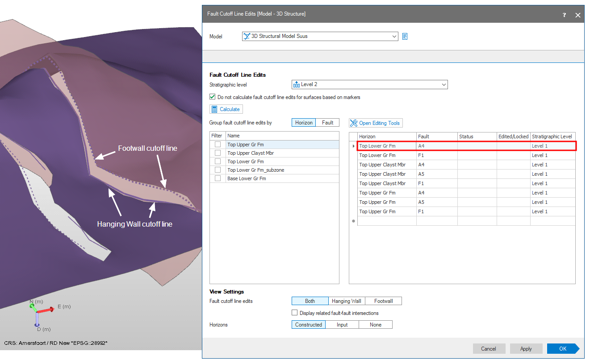
Task: Click the model properties icon beside Model dropdown
Action: pos(405,36)
